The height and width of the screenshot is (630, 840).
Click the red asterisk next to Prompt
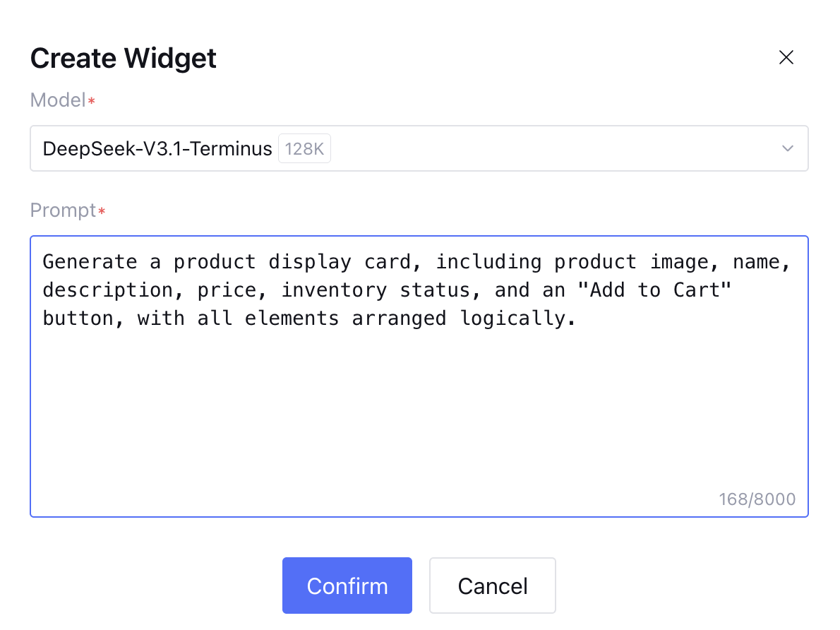tap(102, 212)
